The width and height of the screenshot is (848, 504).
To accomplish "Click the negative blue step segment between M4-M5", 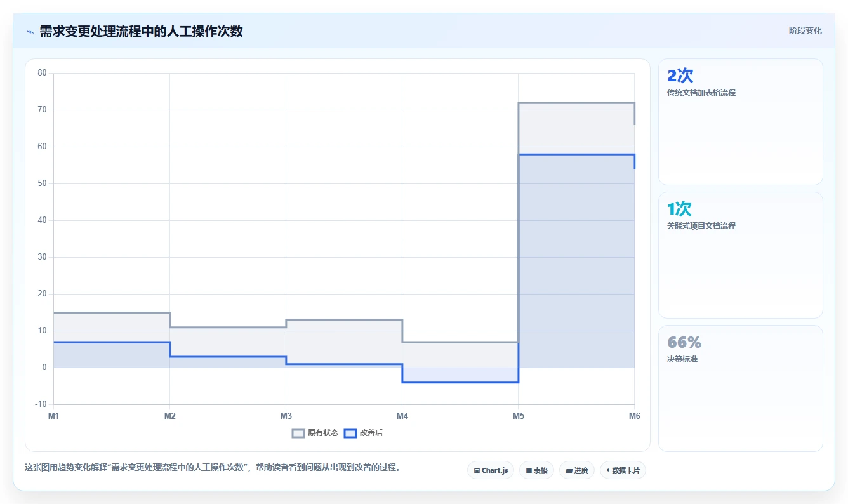I will [x=460, y=382].
